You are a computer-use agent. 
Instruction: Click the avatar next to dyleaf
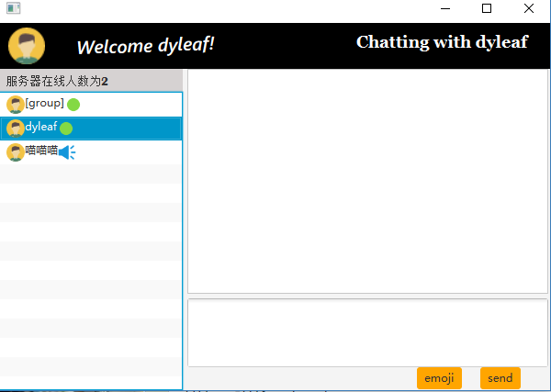tap(16, 129)
